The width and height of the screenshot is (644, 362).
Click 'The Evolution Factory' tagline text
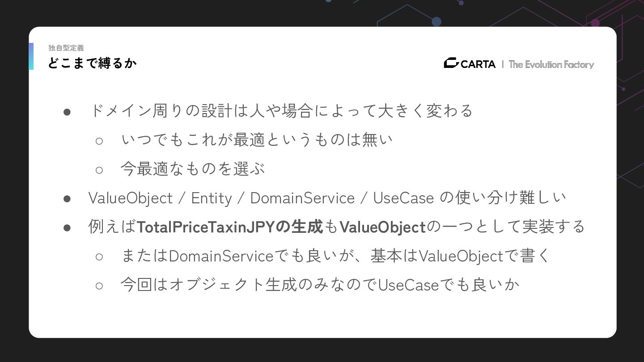pyautogui.click(x=551, y=64)
